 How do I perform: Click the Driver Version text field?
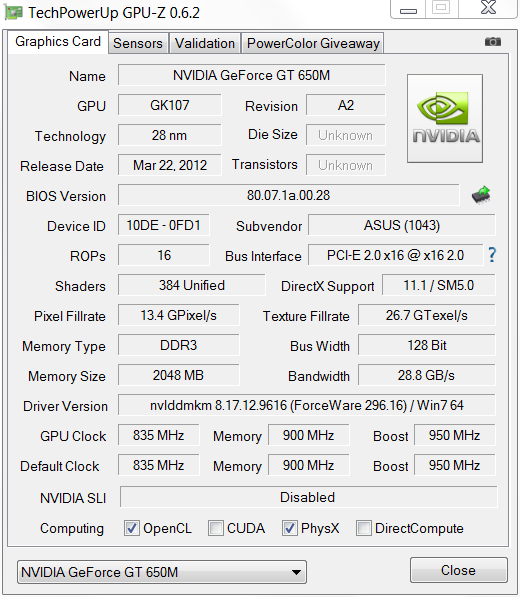coord(306,405)
